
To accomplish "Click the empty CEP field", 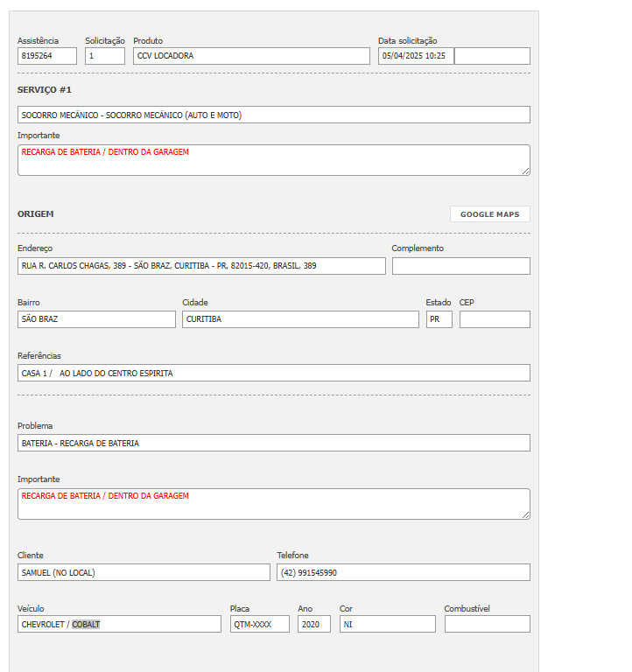I will (x=495, y=319).
